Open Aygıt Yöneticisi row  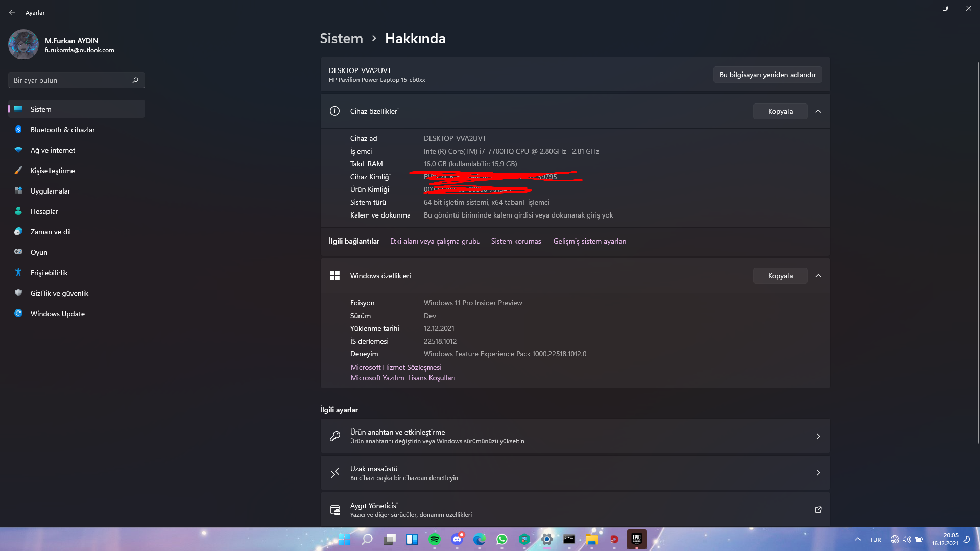(575, 510)
